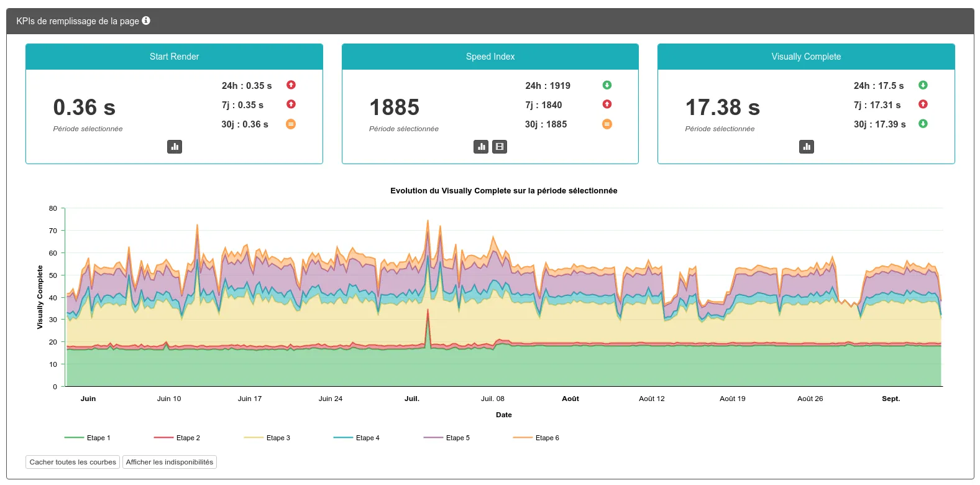Open the Start Render bar chart icon
Viewport: 980px width, 485px height.
(175, 147)
